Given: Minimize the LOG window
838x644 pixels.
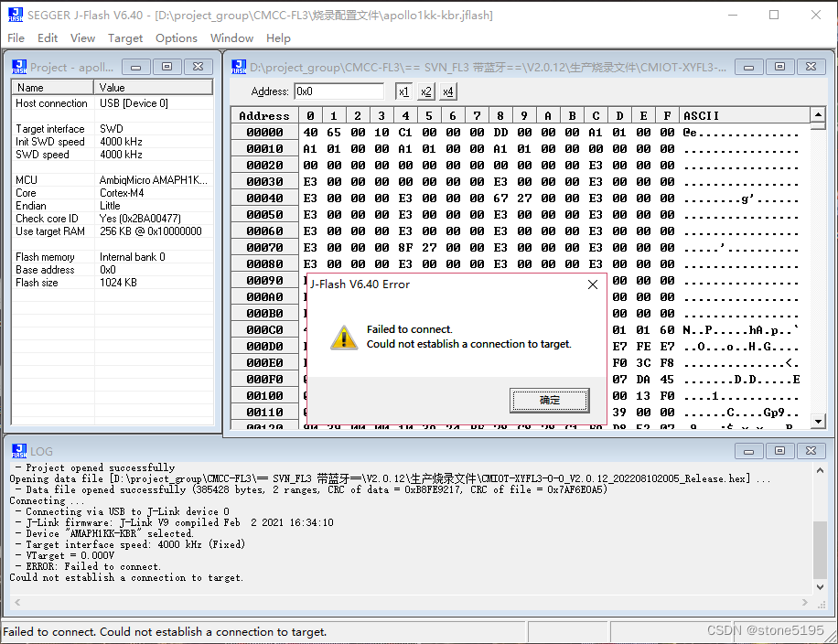Looking at the screenshot, I should click(x=748, y=451).
